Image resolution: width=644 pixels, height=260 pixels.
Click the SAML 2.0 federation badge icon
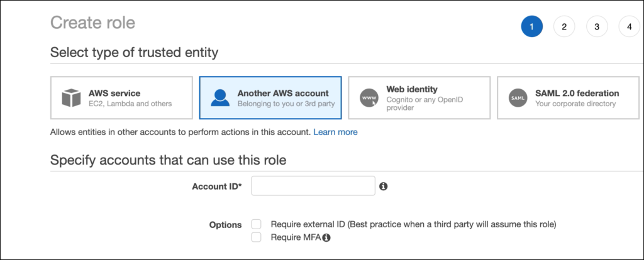[x=518, y=98]
